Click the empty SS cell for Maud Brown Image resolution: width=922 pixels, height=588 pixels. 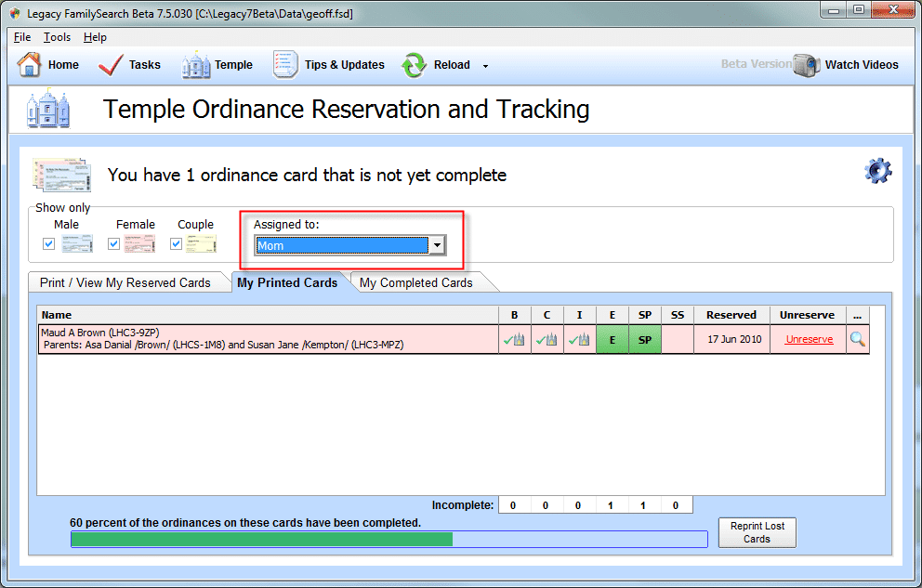(x=678, y=340)
